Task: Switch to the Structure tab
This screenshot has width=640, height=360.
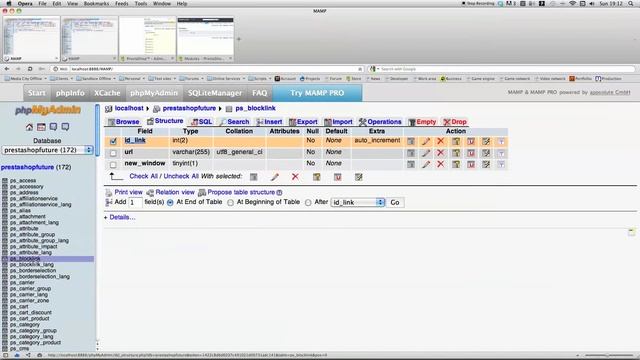Action: click(x=165, y=121)
